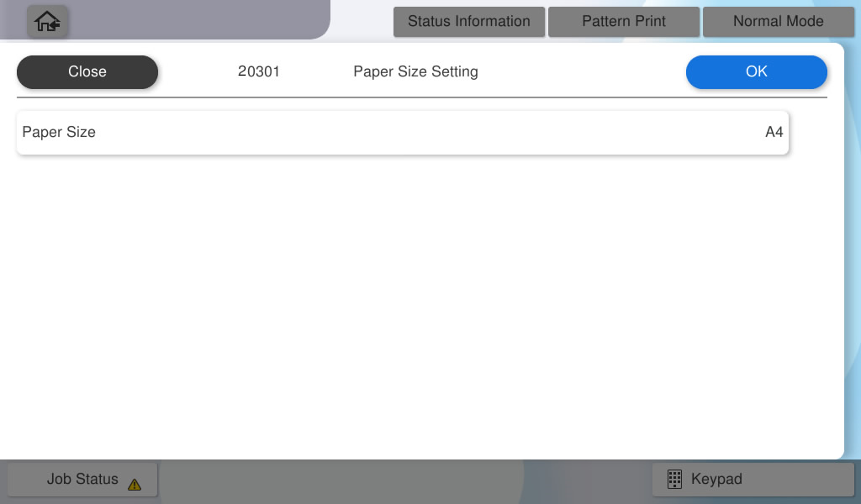Tap the Keypad button label
861x504 pixels.
click(x=716, y=479)
